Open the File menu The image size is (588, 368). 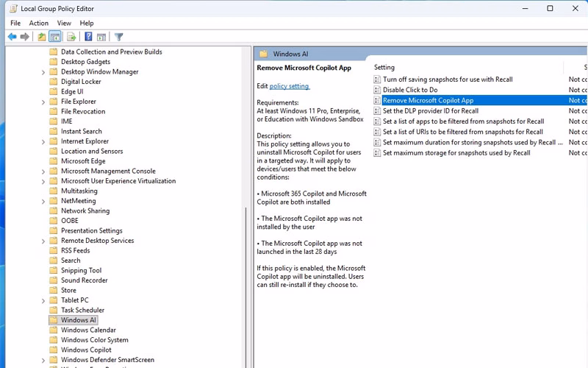(15, 23)
